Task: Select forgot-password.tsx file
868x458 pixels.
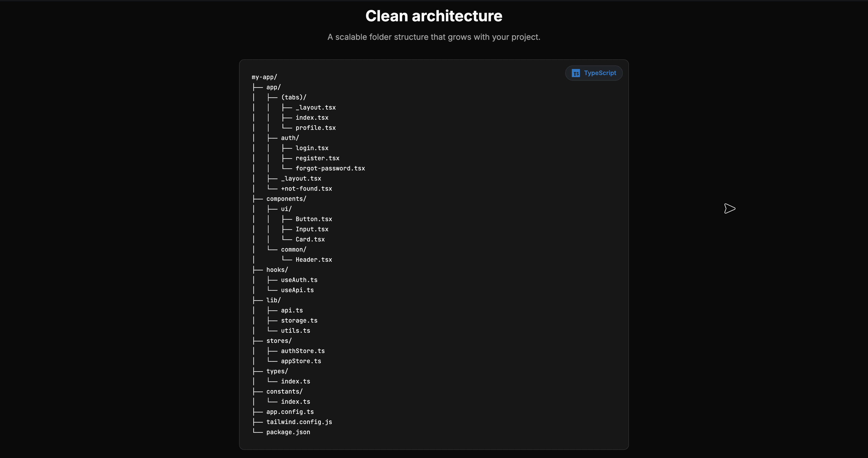Action: point(330,168)
